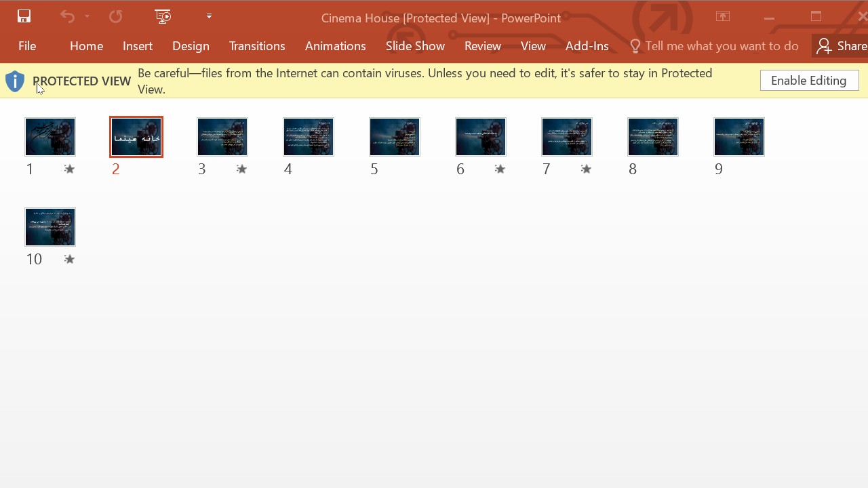This screenshot has height=488, width=868.
Task: Select slide 3 thumbnail
Action: (x=222, y=137)
